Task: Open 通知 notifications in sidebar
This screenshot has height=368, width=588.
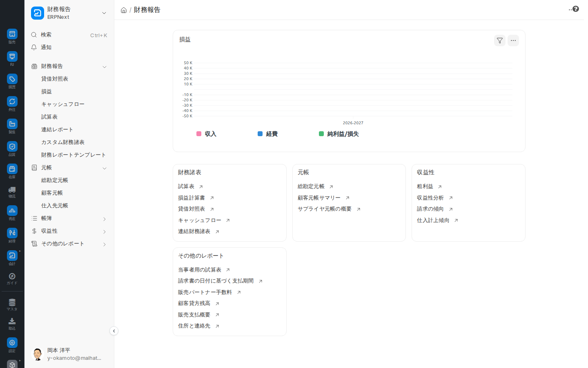Action: pyautogui.click(x=69, y=47)
